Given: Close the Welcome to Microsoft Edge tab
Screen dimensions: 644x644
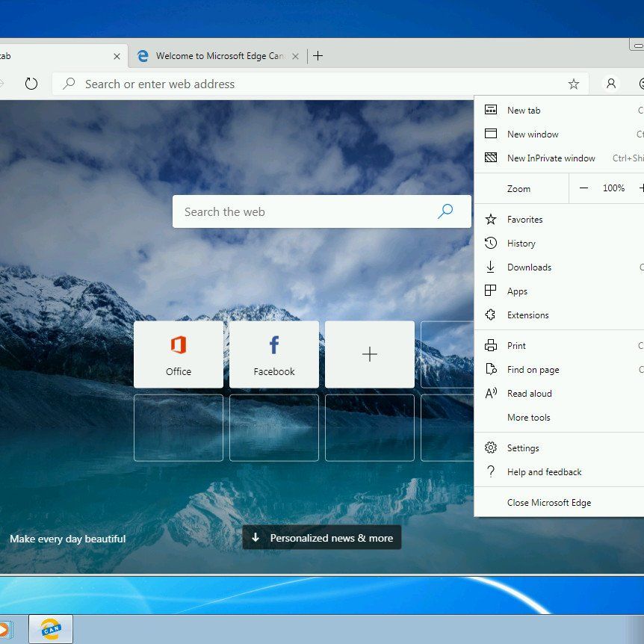Looking at the screenshot, I should click(x=295, y=57).
